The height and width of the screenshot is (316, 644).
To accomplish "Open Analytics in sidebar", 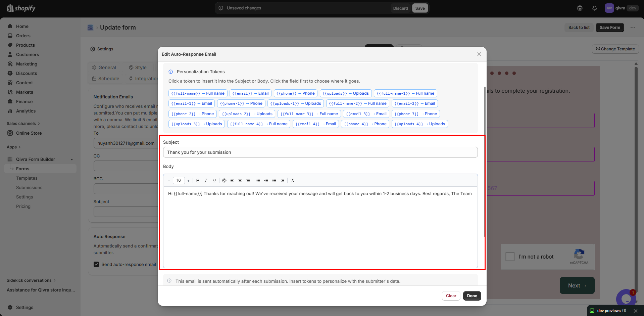I will coord(26,111).
